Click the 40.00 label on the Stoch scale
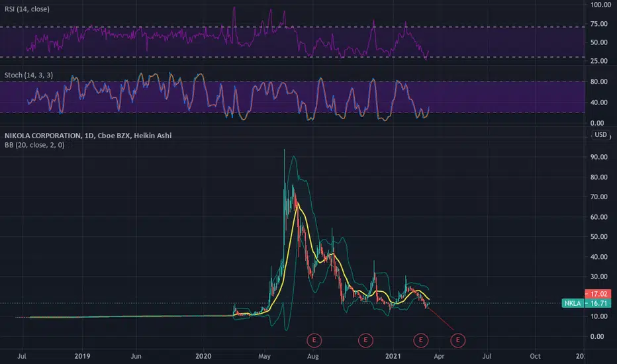617x364 pixels. [x=599, y=103]
